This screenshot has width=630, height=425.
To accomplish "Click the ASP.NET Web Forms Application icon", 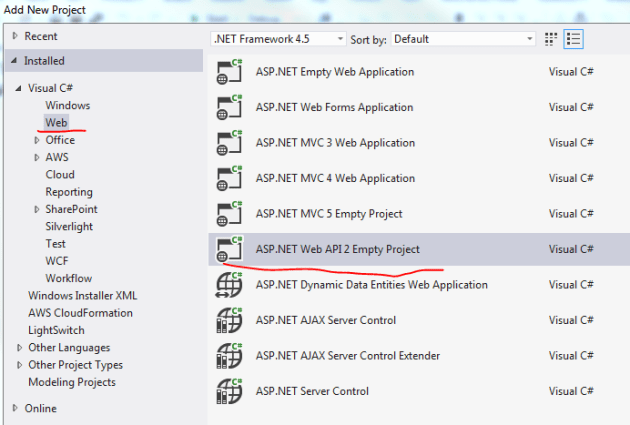I will (229, 107).
